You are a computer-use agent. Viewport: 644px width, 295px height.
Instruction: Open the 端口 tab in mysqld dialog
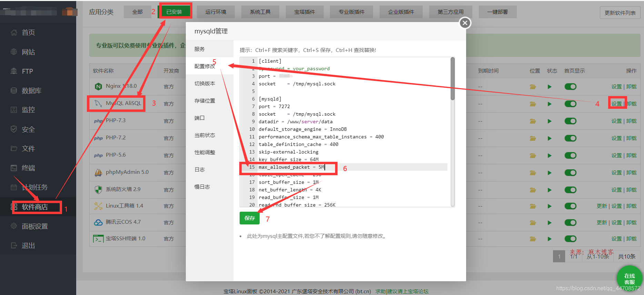[x=210, y=118]
